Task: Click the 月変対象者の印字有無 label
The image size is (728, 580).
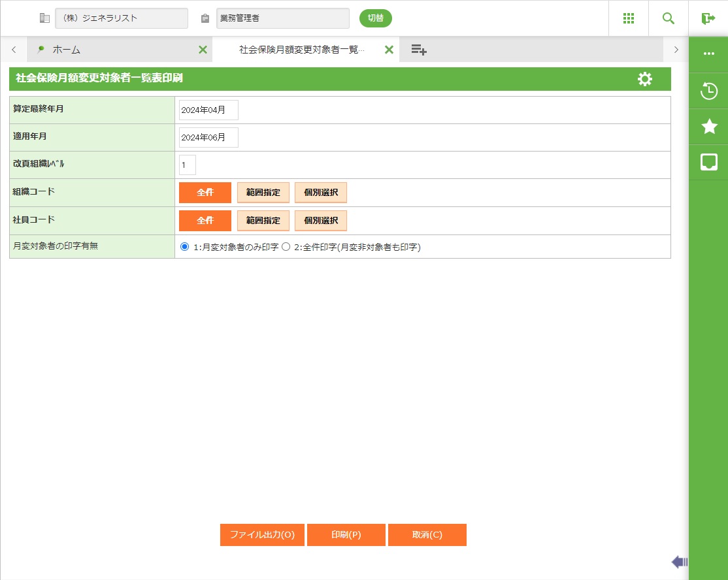Action: tap(56, 246)
